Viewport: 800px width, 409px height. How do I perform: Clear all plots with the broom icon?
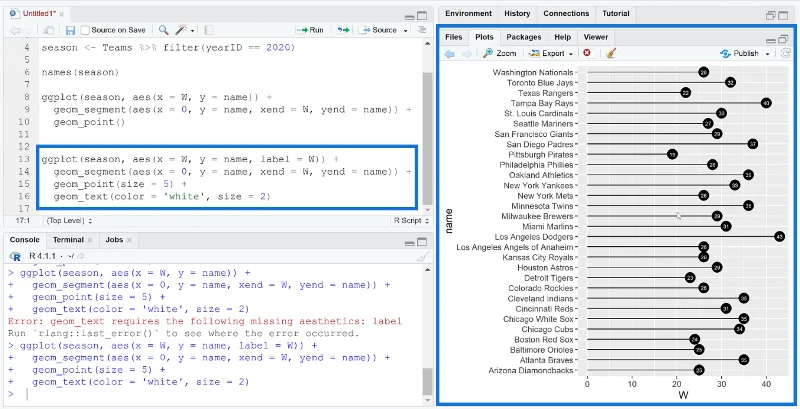tap(611, 53)
